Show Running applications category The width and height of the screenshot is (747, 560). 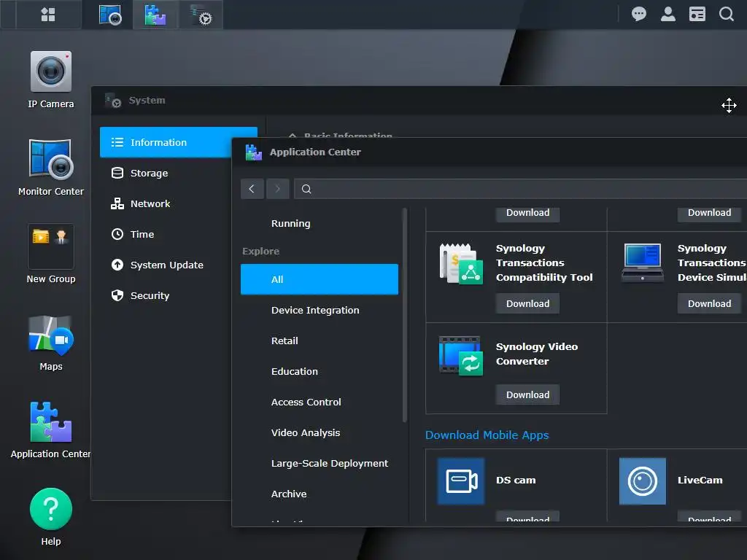320,223
